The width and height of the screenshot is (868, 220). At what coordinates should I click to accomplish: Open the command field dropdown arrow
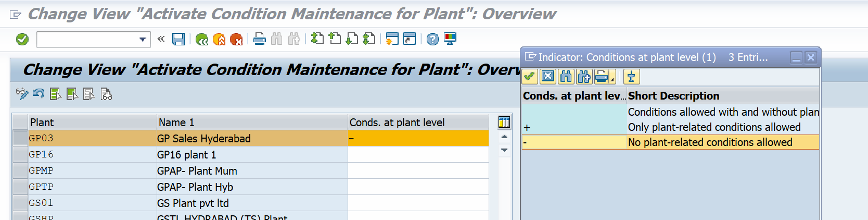[x=143, y=39]
